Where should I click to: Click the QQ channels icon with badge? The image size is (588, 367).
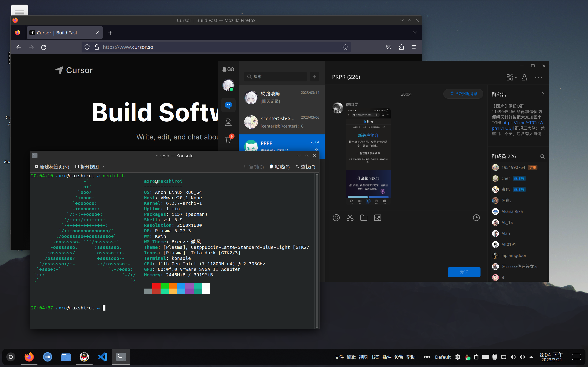[228, 139]
